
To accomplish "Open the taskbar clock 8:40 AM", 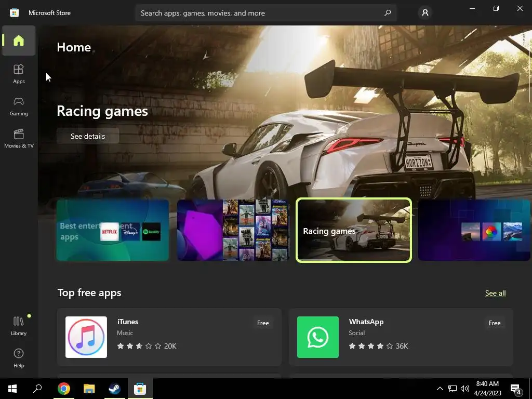I will (487, 389).
